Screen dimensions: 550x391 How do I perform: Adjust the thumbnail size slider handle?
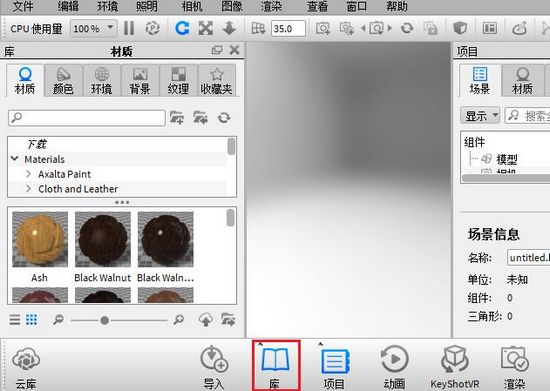tap(105, 320)
